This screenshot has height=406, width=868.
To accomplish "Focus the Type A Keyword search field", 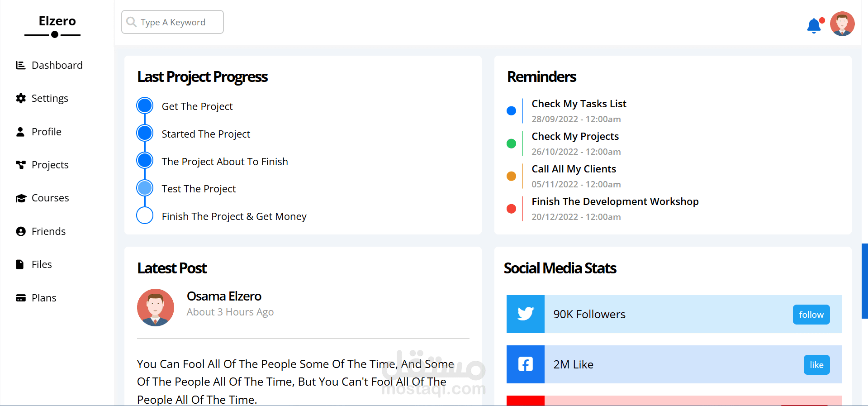I will tap(179, 22).
